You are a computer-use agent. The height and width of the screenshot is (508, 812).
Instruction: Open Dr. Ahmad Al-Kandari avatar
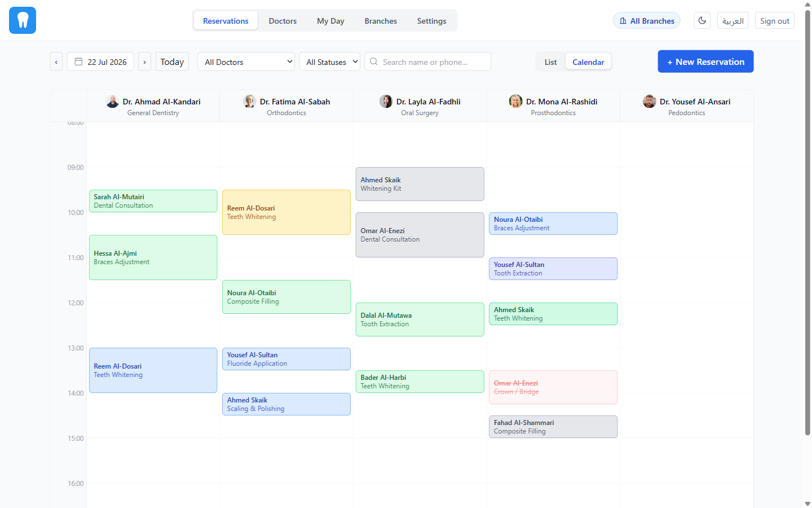112,102
